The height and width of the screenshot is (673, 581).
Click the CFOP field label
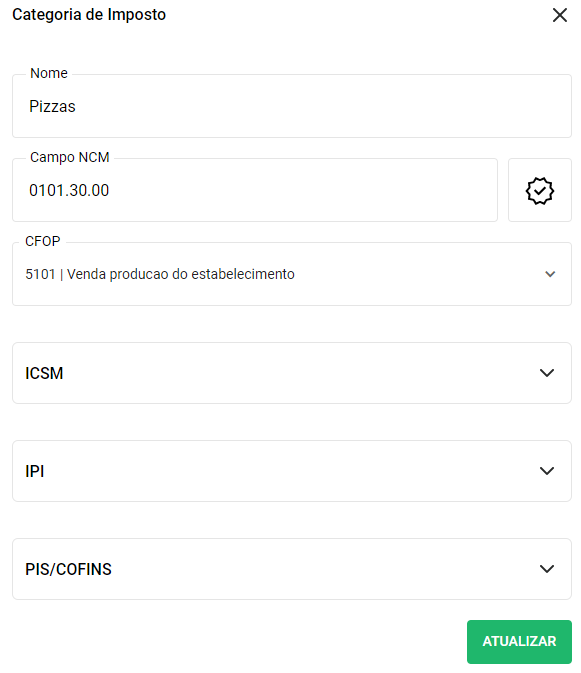pos(42,241)
